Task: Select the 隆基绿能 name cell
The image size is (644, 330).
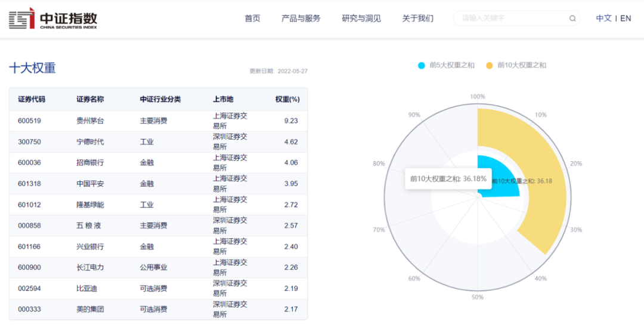Action: pyautogui.click(x=90, y=205)
